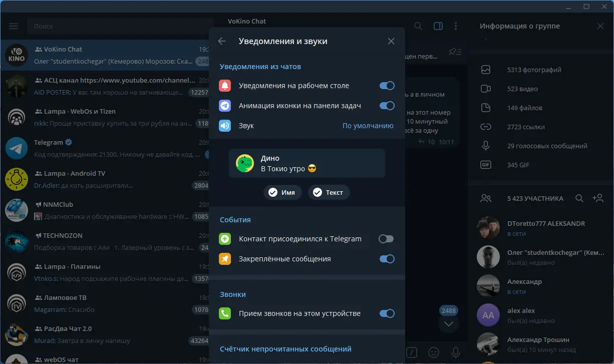The width and height of the screenshot is (614, 364).
Task: Open Lampa - Плагины chat
Action: 105,273
